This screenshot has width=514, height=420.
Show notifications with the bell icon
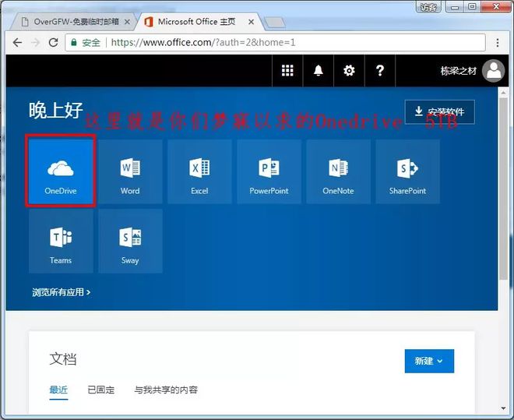pyautogui.click(x=319, y=70)
